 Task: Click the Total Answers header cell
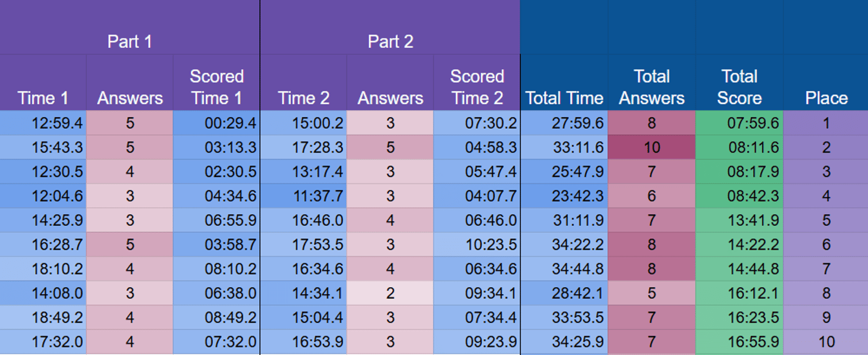click(652, 87)
